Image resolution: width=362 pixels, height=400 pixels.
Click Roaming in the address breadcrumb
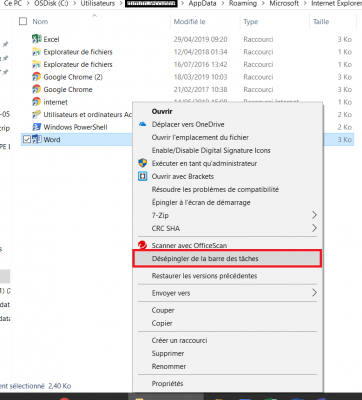[243, 4]
